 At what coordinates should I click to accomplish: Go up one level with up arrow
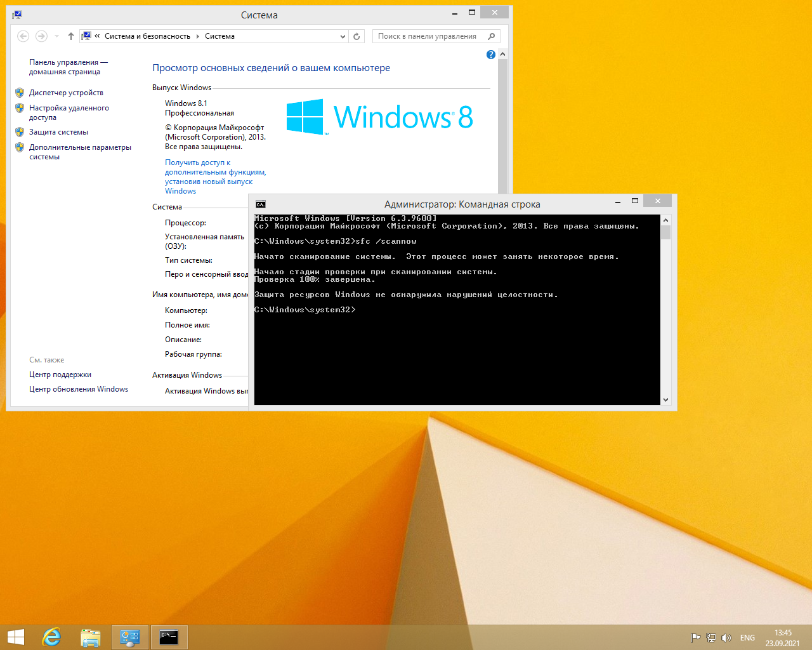(x=70, y=36)
